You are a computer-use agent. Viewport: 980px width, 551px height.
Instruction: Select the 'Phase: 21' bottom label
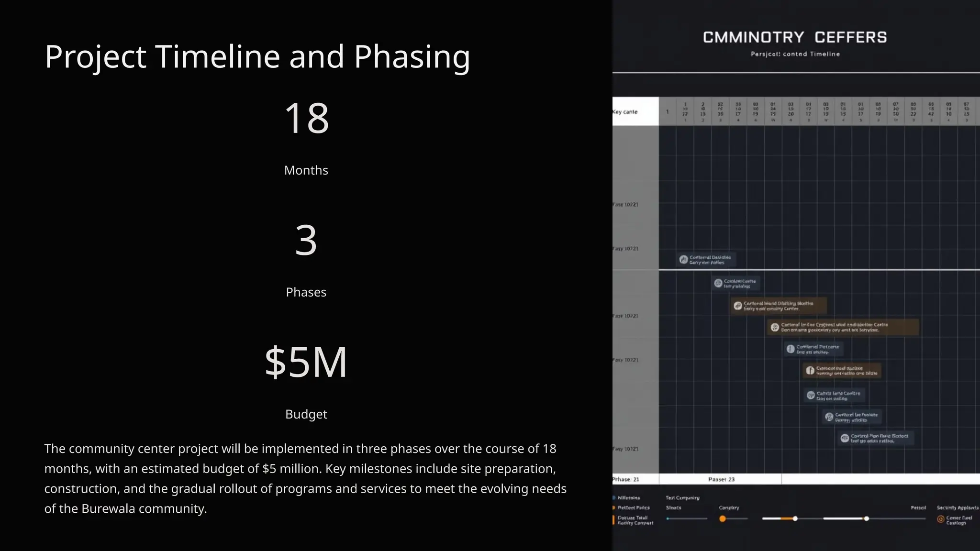[x=626, y=479]
